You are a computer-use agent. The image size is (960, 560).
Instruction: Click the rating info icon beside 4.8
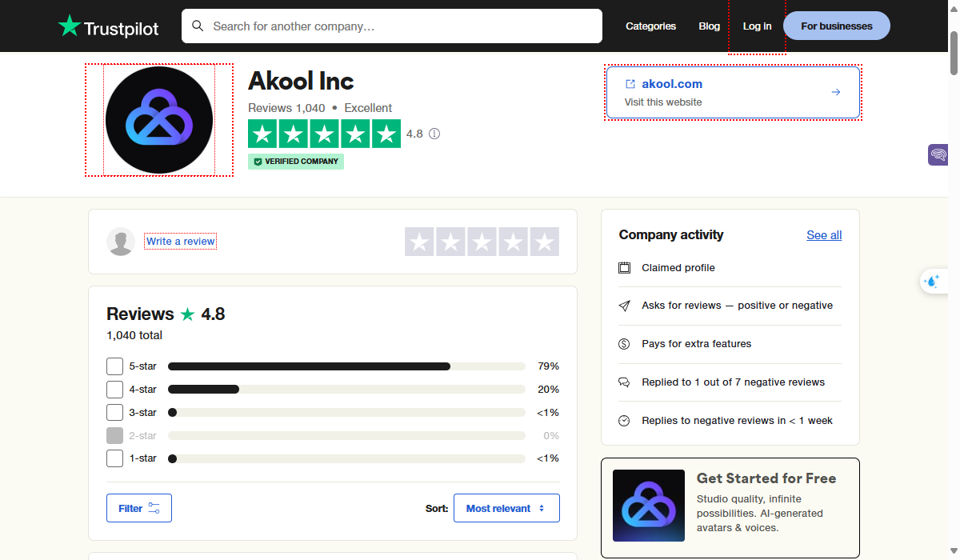tap(434, 134)
